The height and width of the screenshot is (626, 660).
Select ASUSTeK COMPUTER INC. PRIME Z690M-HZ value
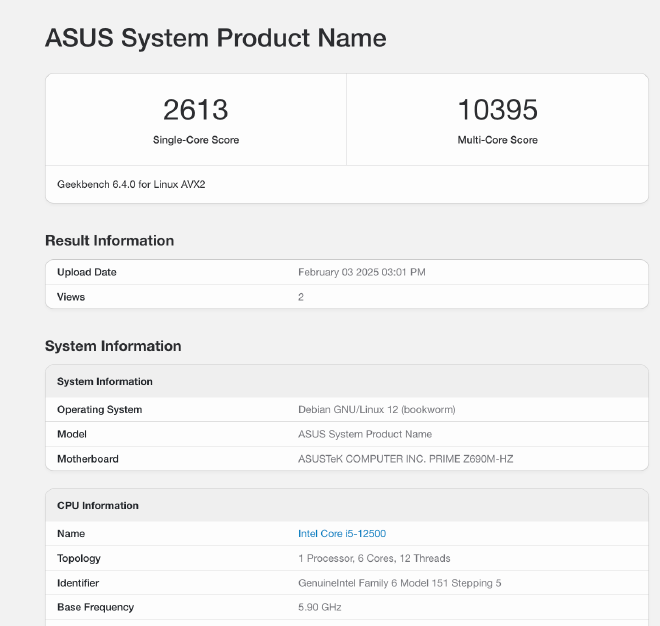pyautogui.click(x=406, y=459)
